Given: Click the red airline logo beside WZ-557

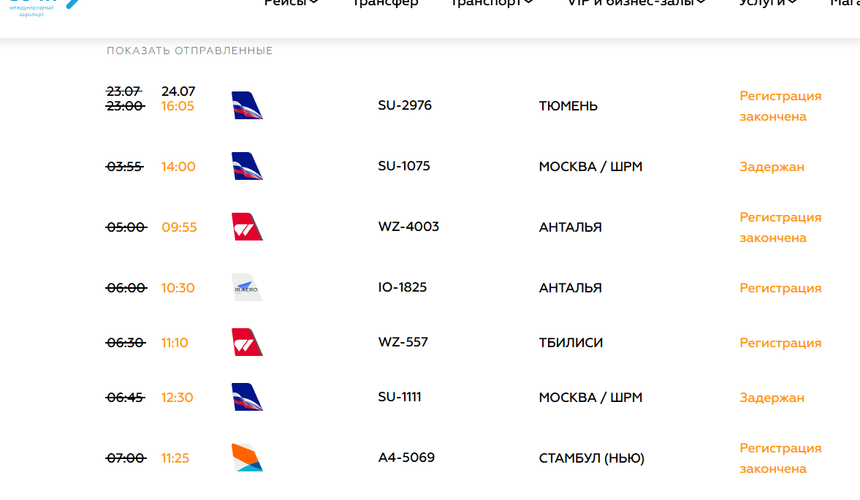Looking at the screenshot, I should click(x=247, y=342).
